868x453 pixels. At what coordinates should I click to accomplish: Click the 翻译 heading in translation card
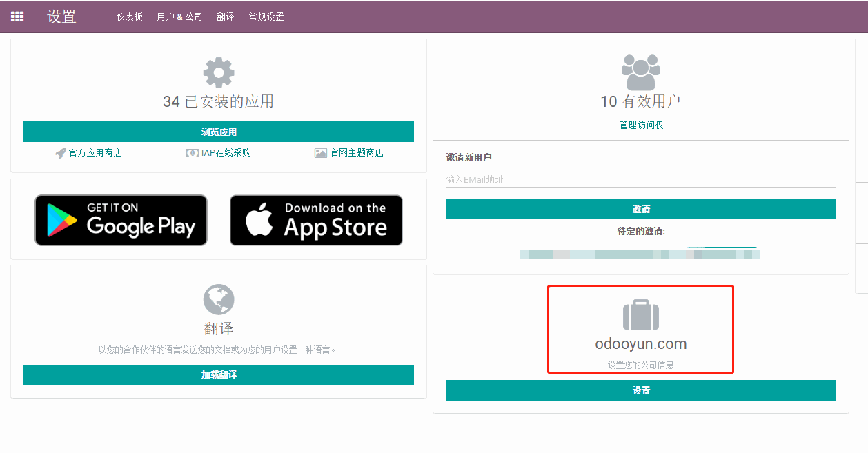(x=219, y=329)
